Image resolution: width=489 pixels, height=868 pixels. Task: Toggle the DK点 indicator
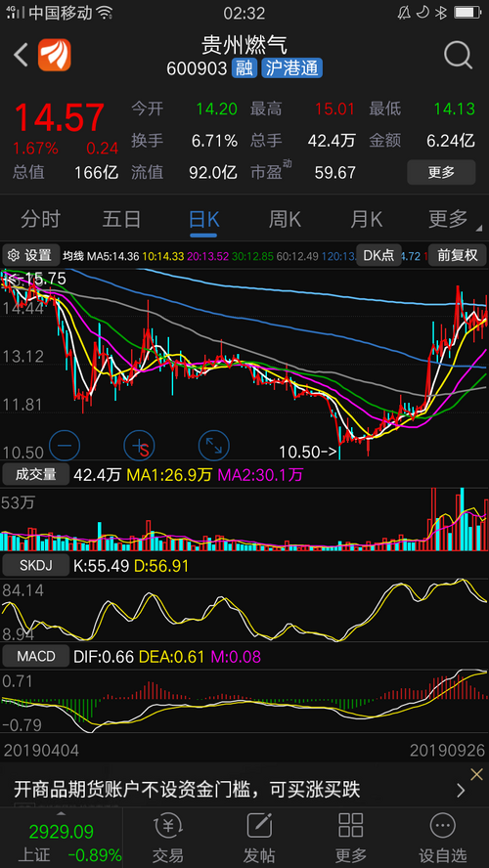(378, 255)
